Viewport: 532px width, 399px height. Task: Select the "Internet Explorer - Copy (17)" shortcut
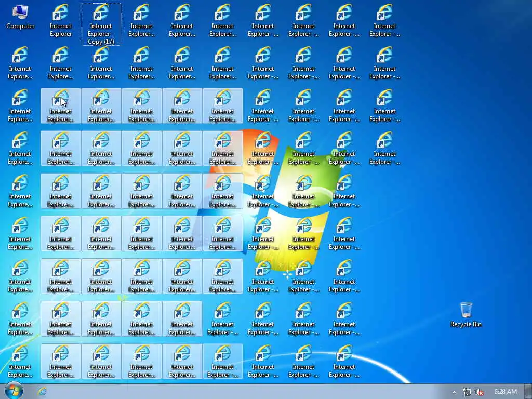(x=101, y=24)
